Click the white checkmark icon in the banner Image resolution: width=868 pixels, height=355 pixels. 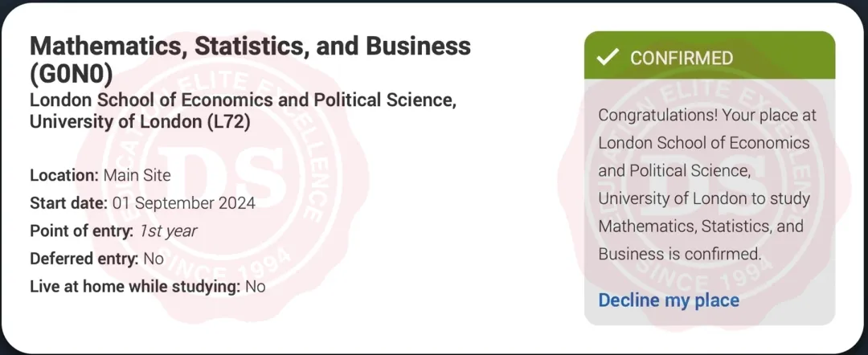(x=608, y=57)
